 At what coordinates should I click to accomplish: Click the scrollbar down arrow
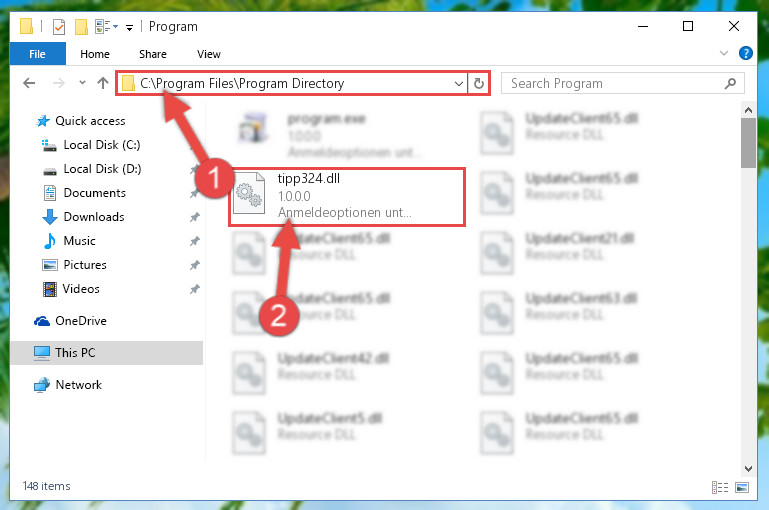coord(748,468)
